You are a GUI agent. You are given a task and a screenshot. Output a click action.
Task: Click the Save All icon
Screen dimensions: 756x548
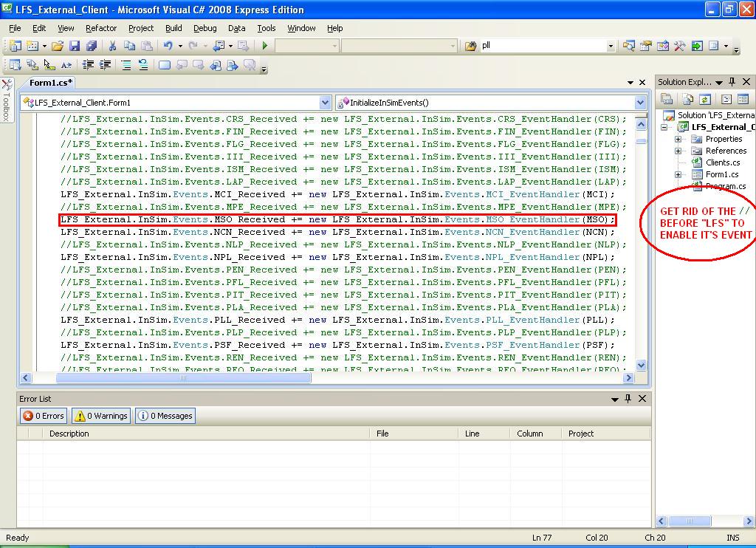click(91, 46)
